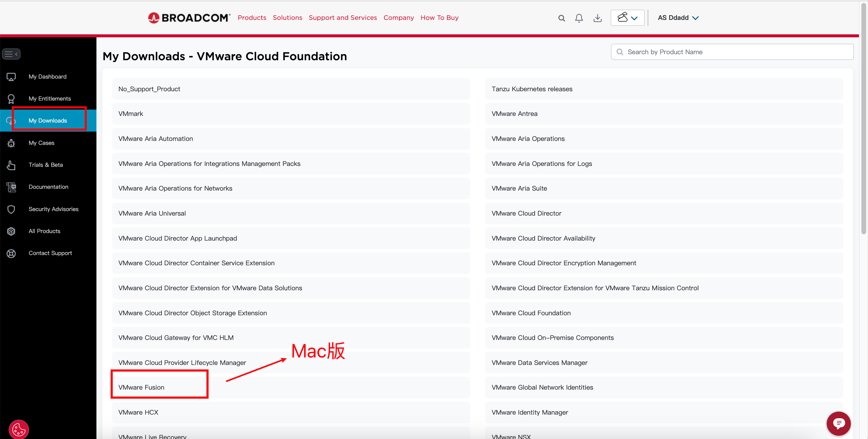Open the VMware Fusion product row

coord(291,387)
